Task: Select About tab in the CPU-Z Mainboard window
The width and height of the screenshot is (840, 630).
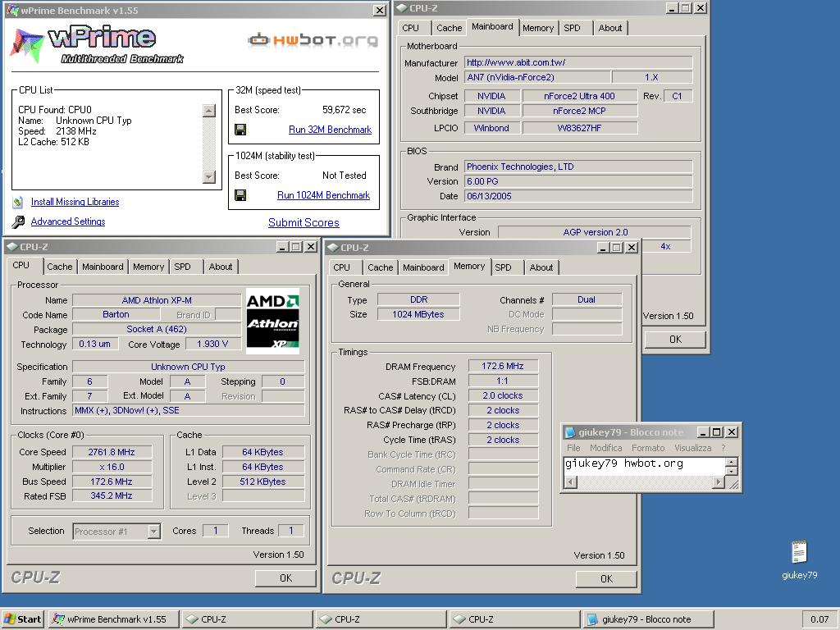Action: point(610,28)
